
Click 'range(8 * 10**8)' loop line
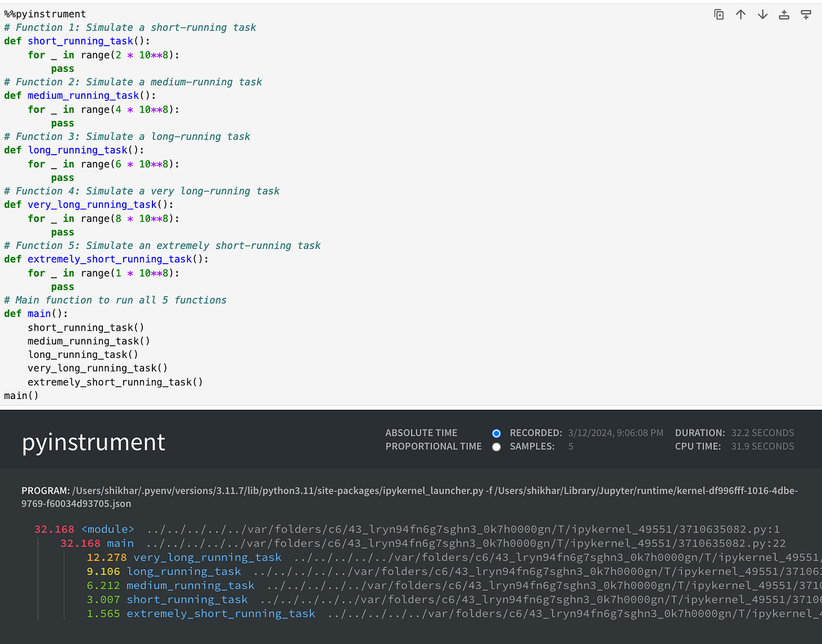click(x=104, y=219)
